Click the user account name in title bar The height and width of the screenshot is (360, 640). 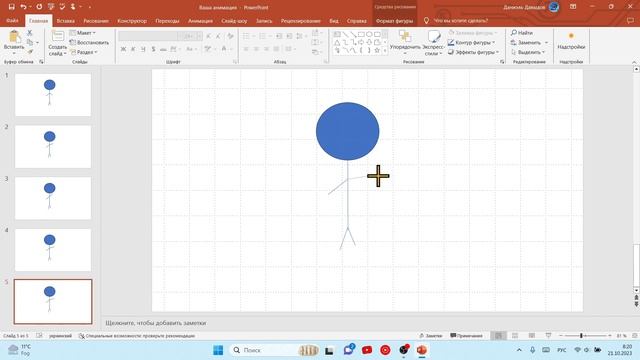click(x=524, y=7)
